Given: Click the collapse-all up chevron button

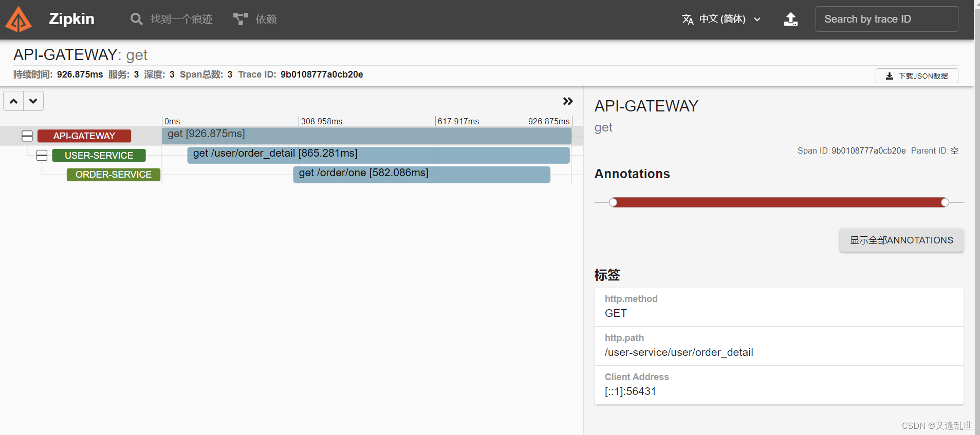Looking at the screenshot, I should 14,101.
